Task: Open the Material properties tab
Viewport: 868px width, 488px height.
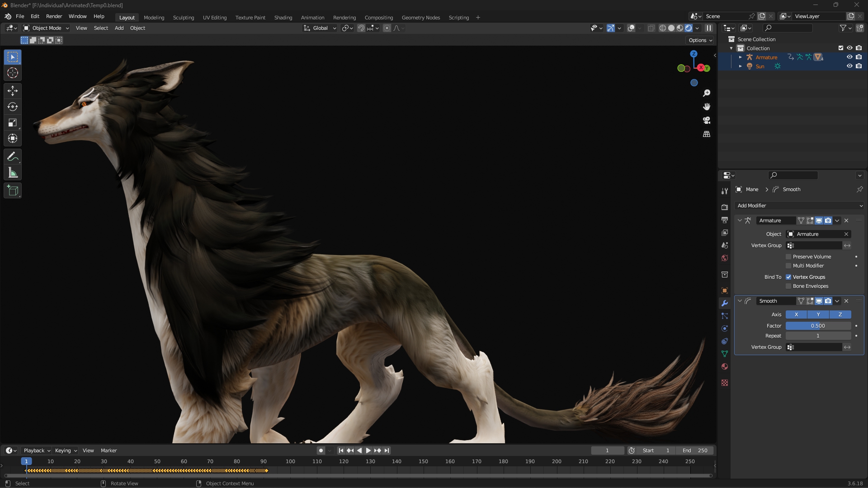Action: pyautogui.click(x=725, y=366)
